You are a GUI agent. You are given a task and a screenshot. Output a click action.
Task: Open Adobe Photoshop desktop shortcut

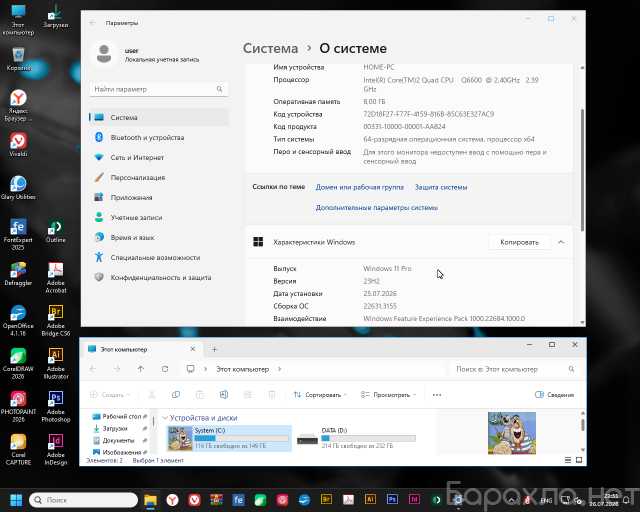click(56, 406)
